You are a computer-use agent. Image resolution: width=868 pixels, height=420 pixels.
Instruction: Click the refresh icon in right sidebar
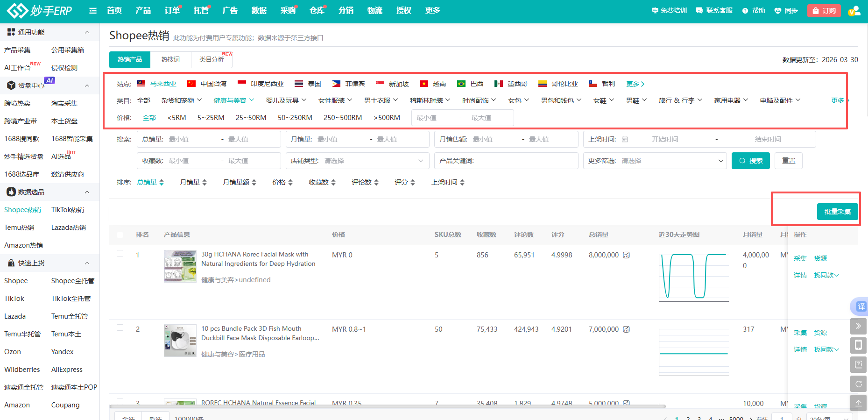click(x=858, y=384)
